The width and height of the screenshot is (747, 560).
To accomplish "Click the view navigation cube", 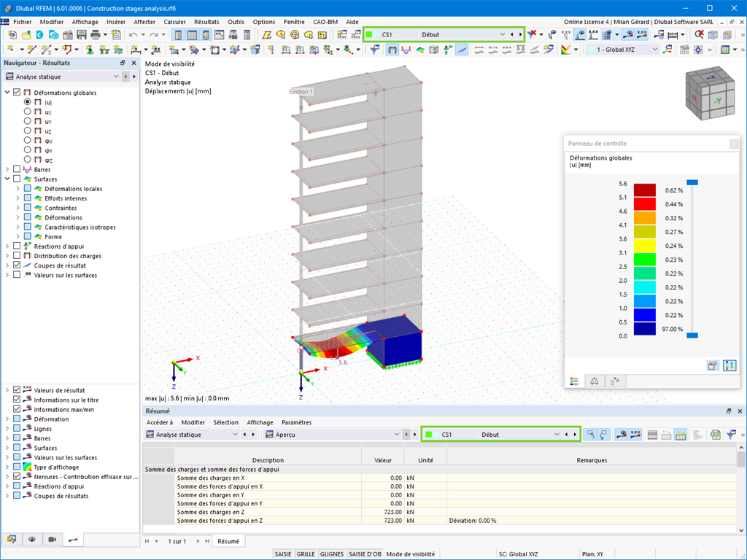I will tap(710, 95).
